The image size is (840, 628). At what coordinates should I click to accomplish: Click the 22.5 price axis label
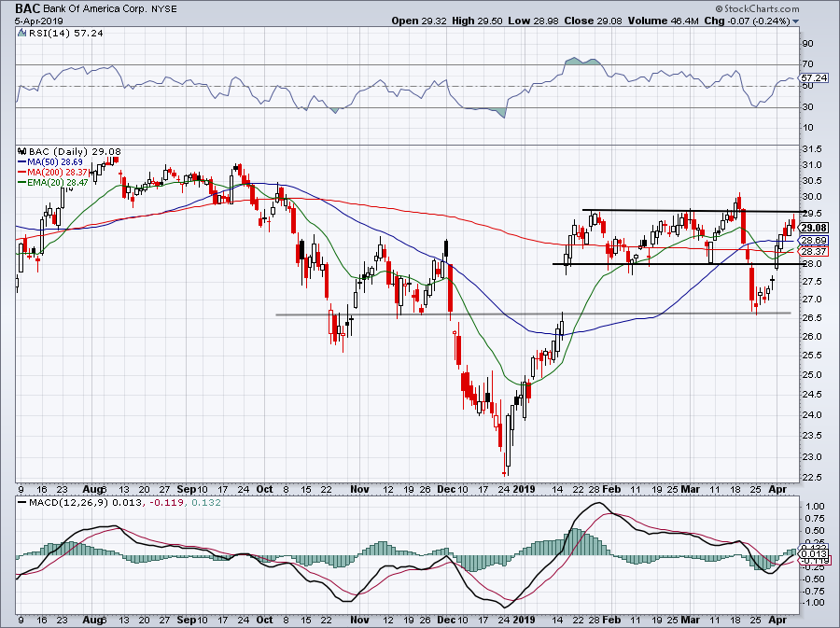[810, 478]
